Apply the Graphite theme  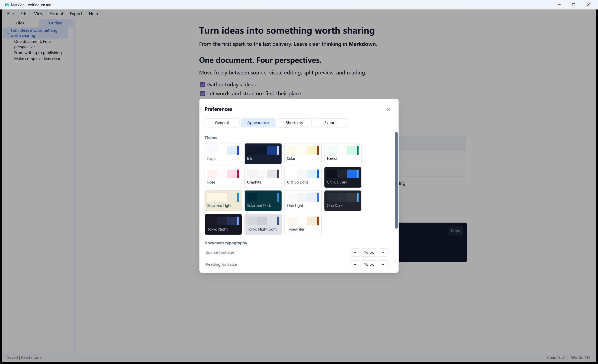pos(263,177)
